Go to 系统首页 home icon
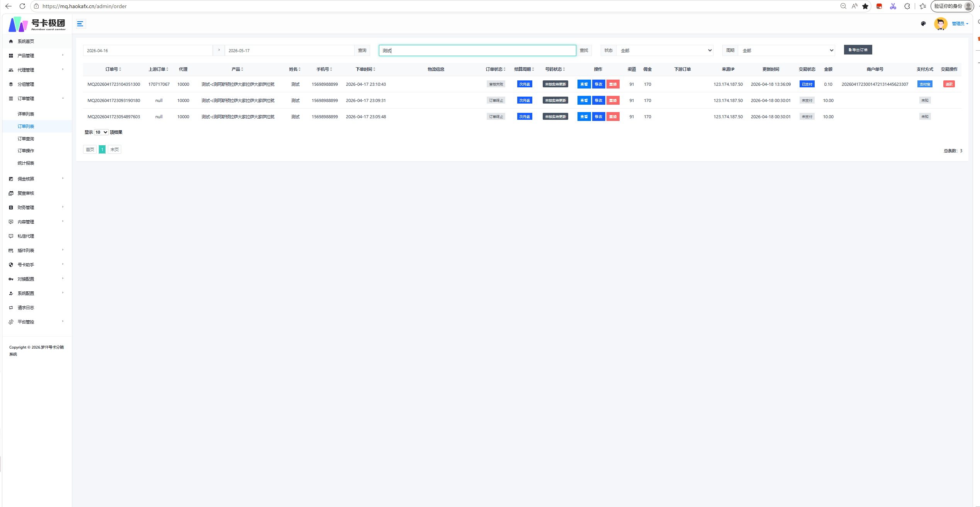 (x=11, y=41)
